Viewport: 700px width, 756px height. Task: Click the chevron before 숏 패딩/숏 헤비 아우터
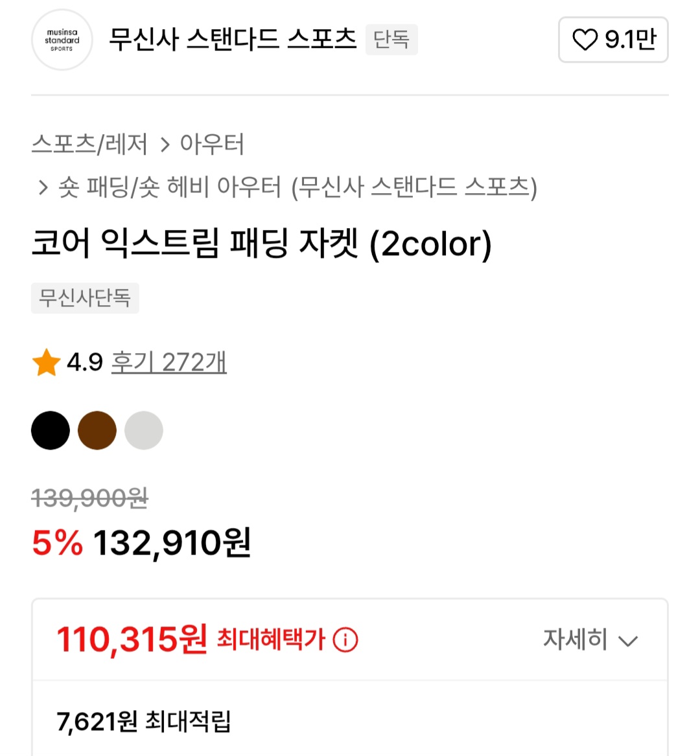(43, 188)
